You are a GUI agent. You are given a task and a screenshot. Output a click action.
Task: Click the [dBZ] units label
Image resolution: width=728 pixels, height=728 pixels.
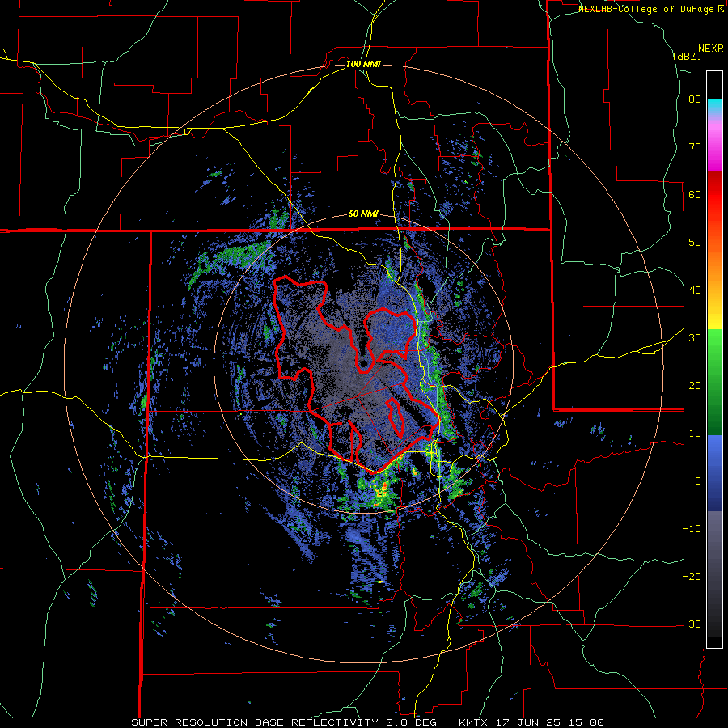[x=687, y=56]
